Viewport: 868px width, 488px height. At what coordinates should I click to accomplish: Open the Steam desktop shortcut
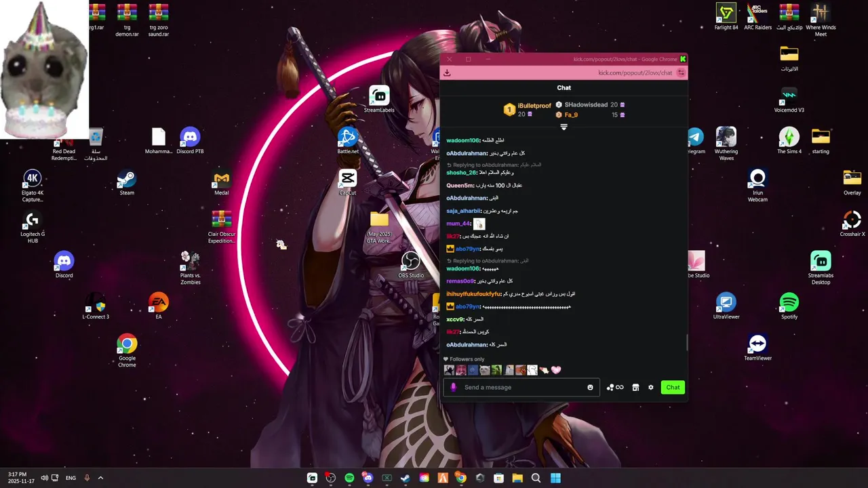[127, 183]
